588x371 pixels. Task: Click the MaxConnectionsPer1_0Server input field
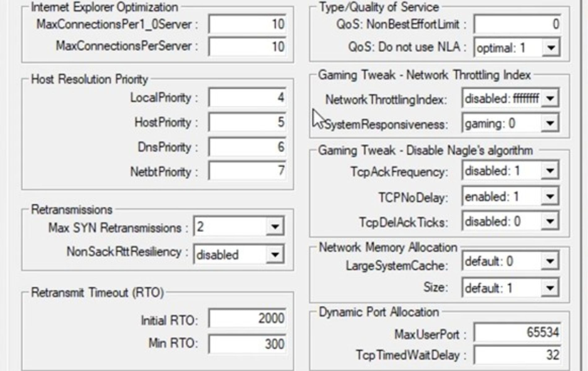248,24
